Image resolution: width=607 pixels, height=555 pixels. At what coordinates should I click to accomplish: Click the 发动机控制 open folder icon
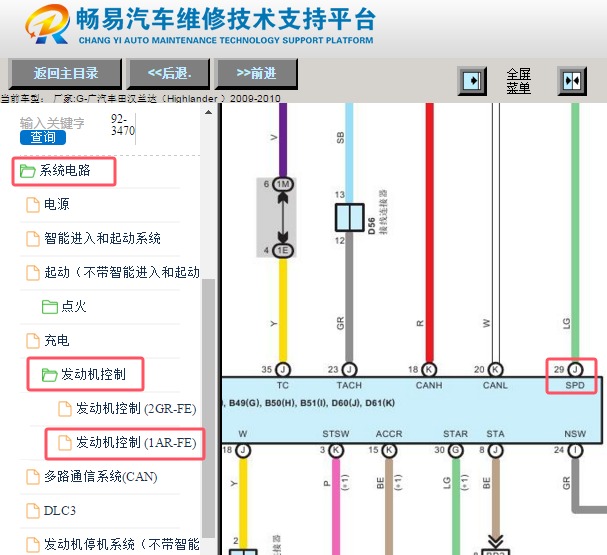click(50, 375)
